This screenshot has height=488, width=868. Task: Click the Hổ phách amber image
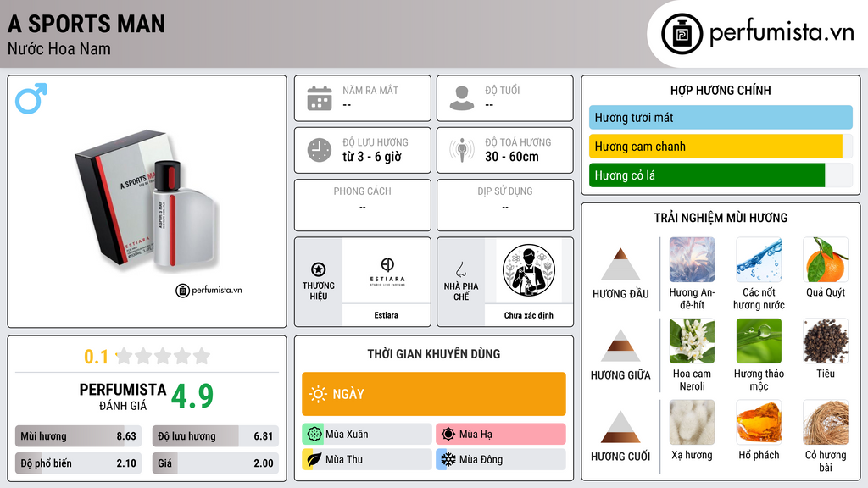click(x=759, y=422)
